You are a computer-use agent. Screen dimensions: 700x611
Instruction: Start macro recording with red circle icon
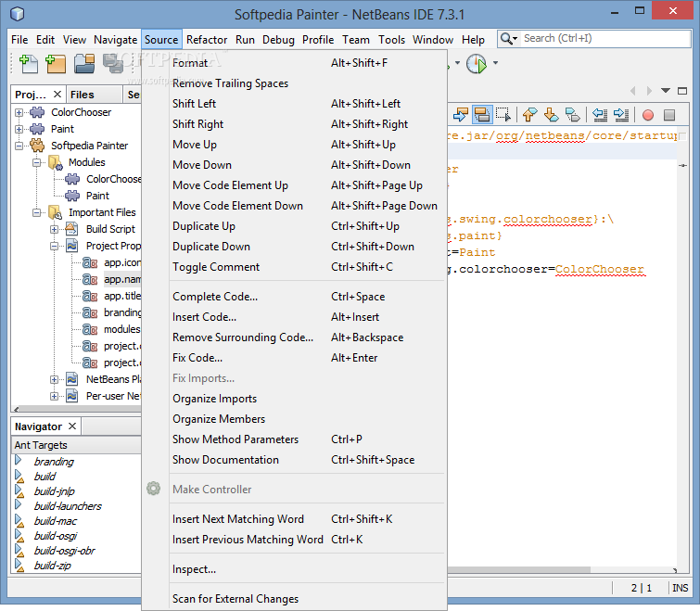(x=648, y=116)
